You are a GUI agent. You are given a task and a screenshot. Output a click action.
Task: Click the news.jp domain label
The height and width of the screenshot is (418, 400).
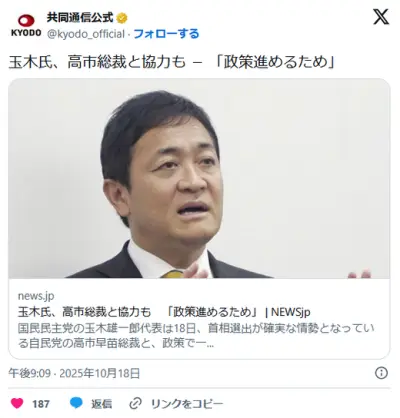click(36, 296)
